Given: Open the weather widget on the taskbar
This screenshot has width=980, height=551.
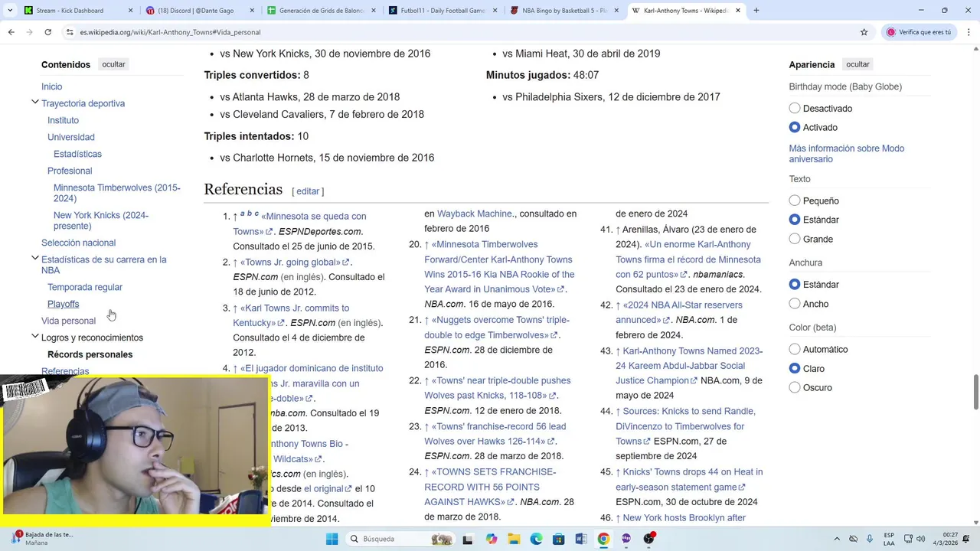Looking at the screenshot, I should 42,539.
